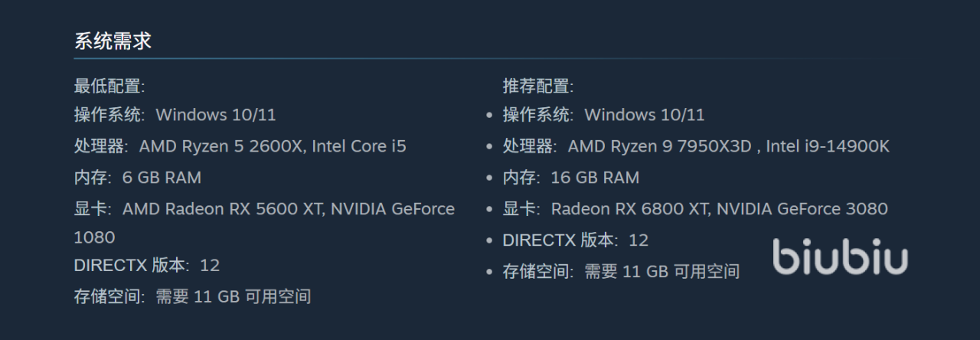Screen dimensions: 980x340
Task: Click the 1080 wrapped graphics text
Action: pos(94,237)
